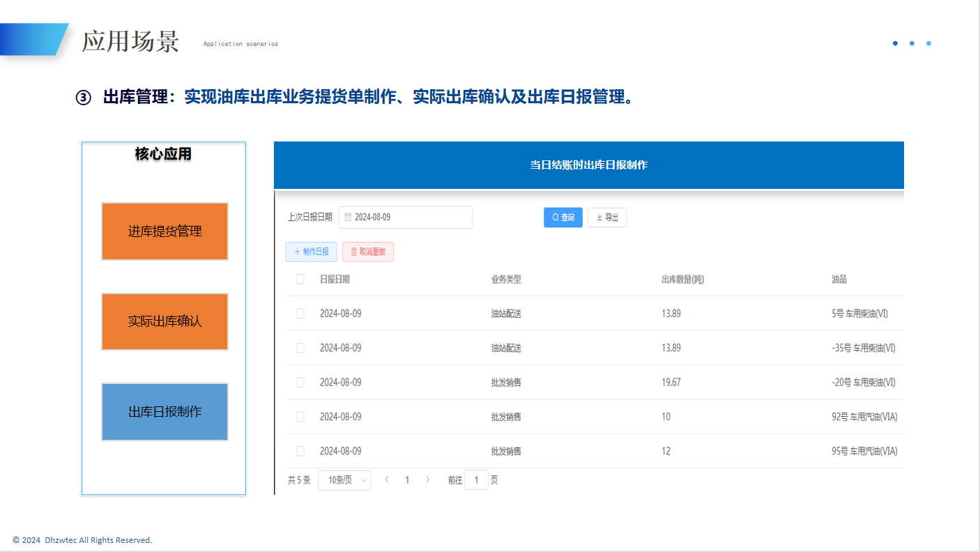Check the row with 95号 车用汽油(VIA)
The image size is (980, 552).
point(300,451)
